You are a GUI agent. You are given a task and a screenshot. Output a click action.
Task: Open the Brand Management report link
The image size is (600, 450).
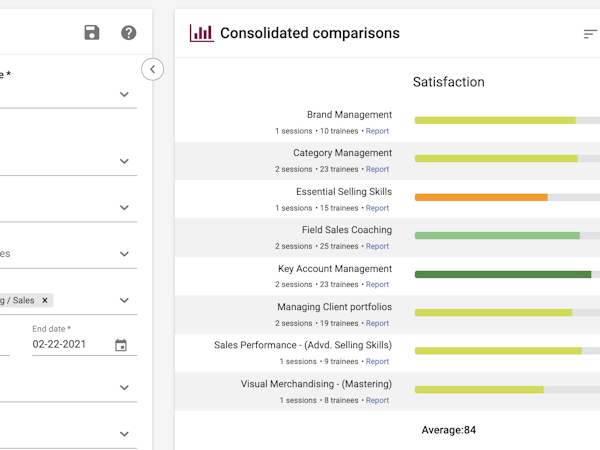377,131
